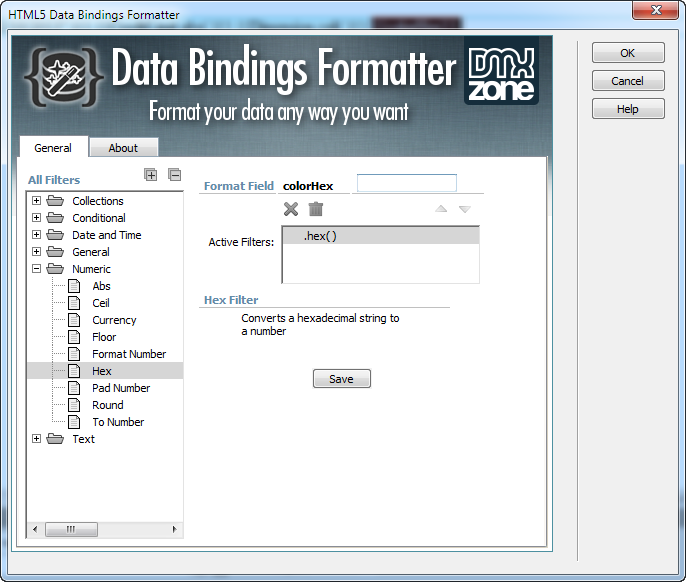Image resolution: width=686 pixels, height=582 pixels.
Task: Remove selected filter with X icon
Action: click(291, 209)
